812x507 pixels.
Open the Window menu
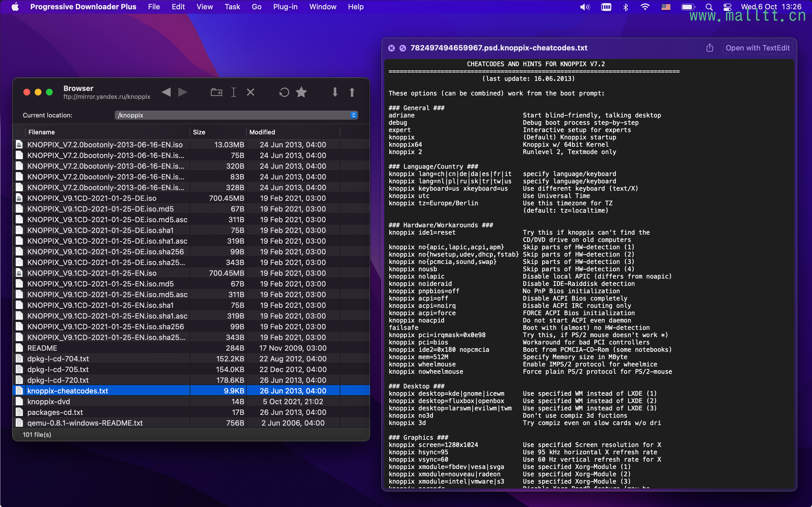point(322,7)
